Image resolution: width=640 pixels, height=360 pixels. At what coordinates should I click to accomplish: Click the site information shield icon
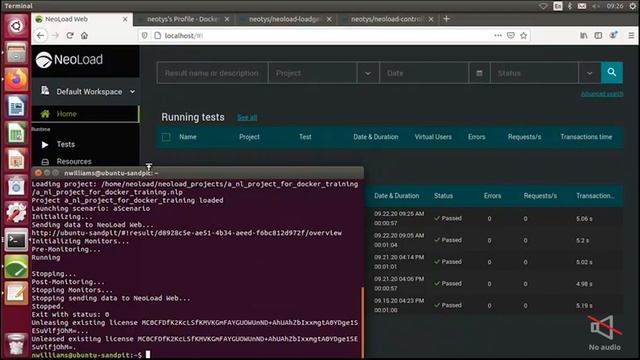(144, 36)
